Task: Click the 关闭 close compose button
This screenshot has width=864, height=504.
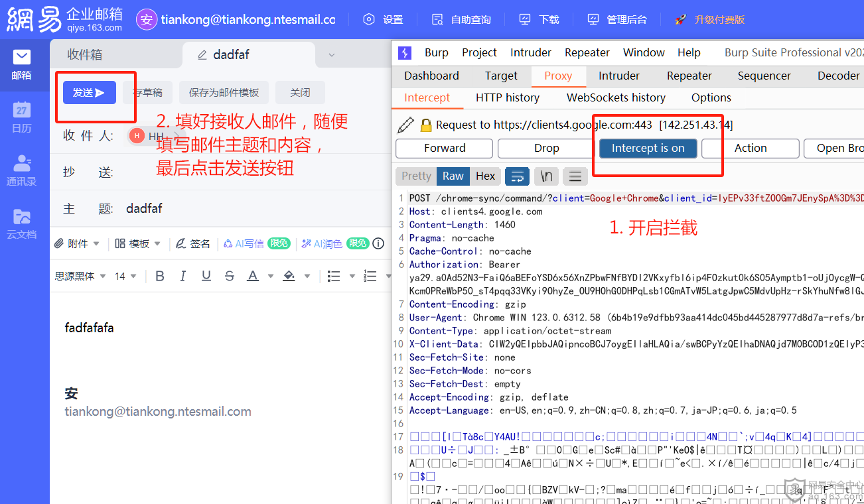Action: (x=300, y=93)
